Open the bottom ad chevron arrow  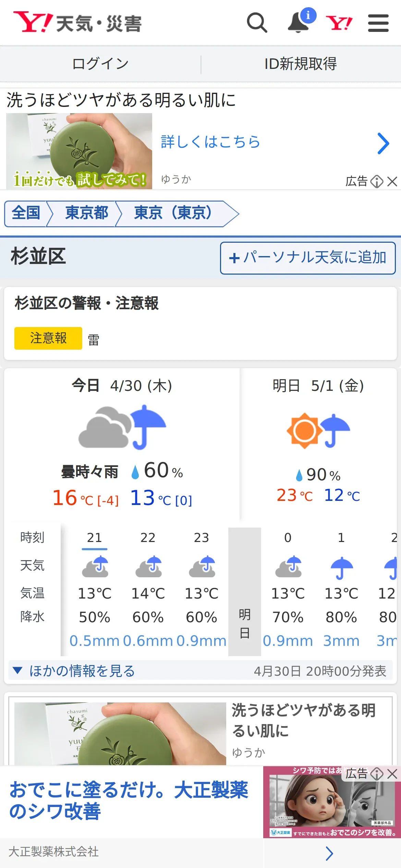pos(329,854)
